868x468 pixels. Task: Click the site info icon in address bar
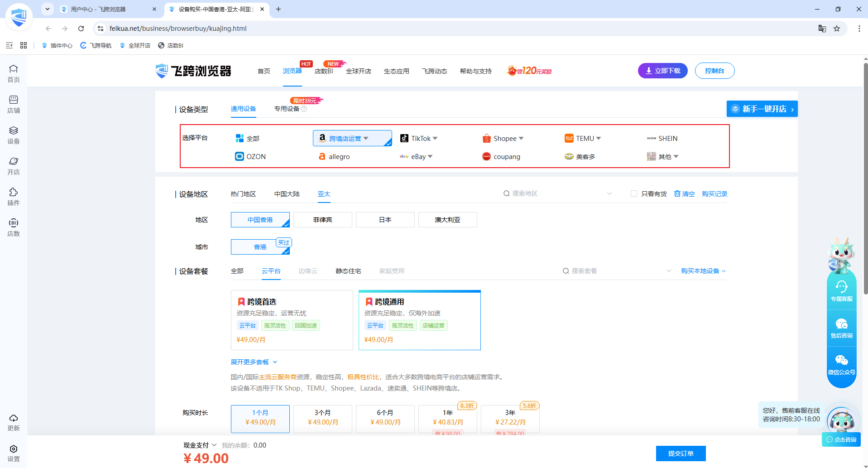(x=101, y=29)
